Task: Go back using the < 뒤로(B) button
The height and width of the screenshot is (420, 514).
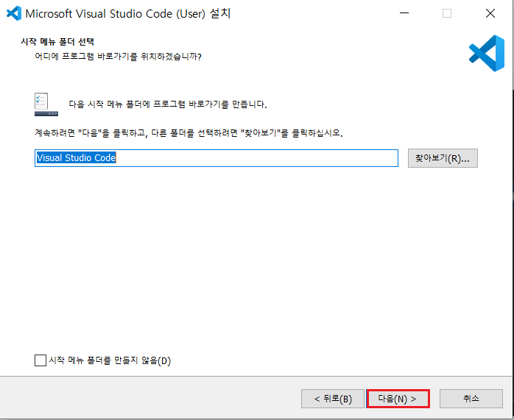Action: (x=333, y=399)
